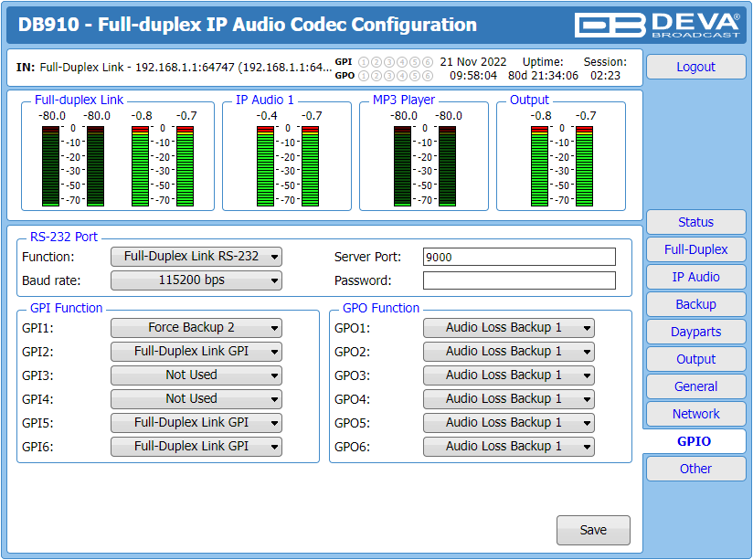Viewport: 753px width, 560px height.
Task: Open the Full-Duplex settings page
Action: tap(695, 249)
